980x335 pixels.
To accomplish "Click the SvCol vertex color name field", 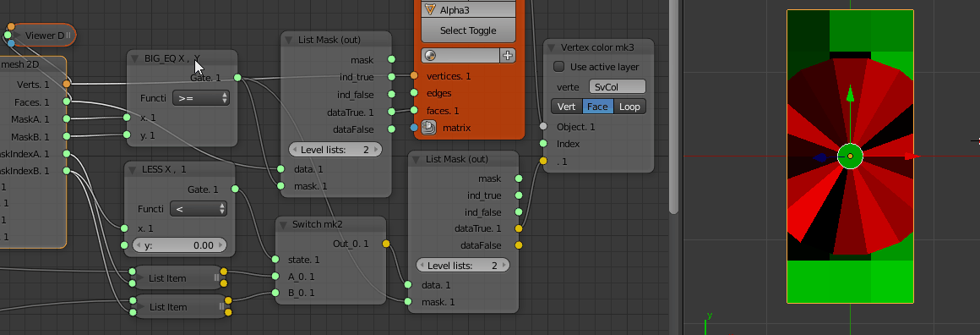I will (x=618, y=87).
